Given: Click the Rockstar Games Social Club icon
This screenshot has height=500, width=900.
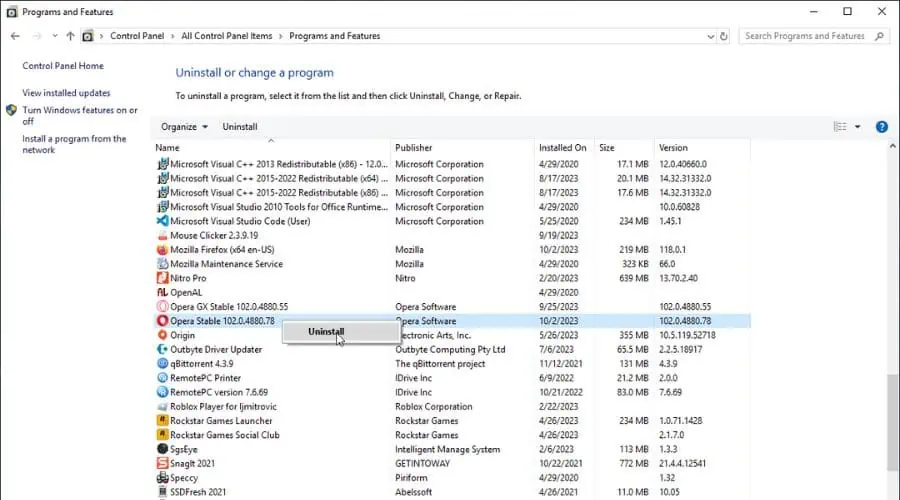Looking at the screenshot, I should [162, 435].
